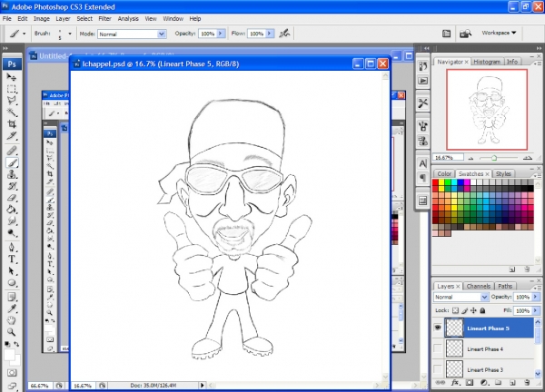This screenshot has height=392, width=545.
Task: Select the Hand tool
Action: pos(12,320)
